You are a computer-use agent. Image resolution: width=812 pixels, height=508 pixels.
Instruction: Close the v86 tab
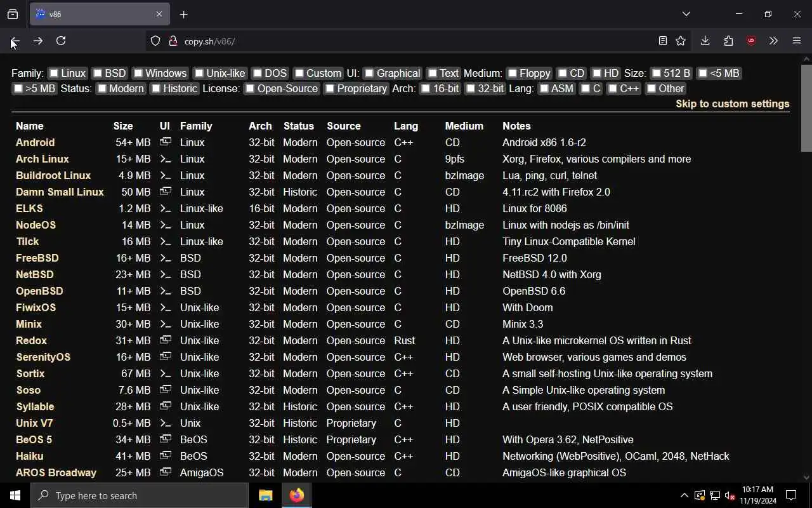pos(159,14)
